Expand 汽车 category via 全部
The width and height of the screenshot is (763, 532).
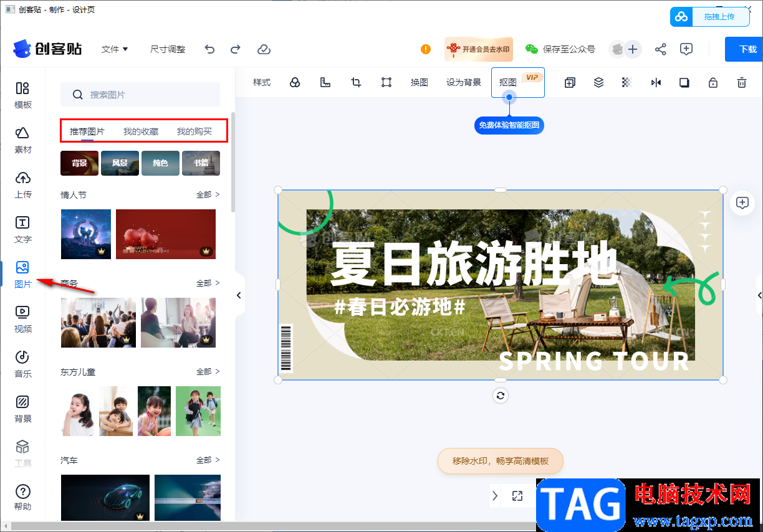point(208,460)
